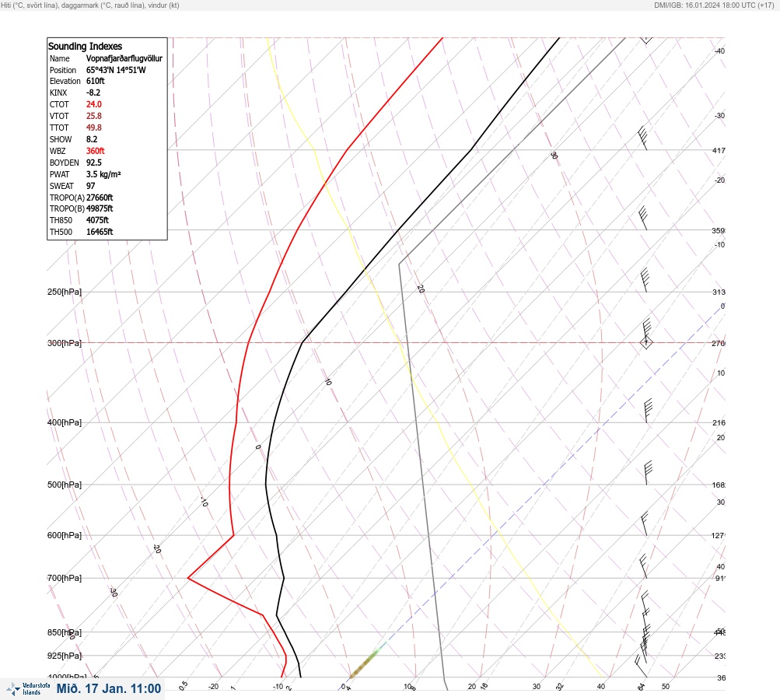Image resolution: width=780 pixels, height=700 pixels.
Task: Click the SWEAT value 97
Action: coord(90,186)
